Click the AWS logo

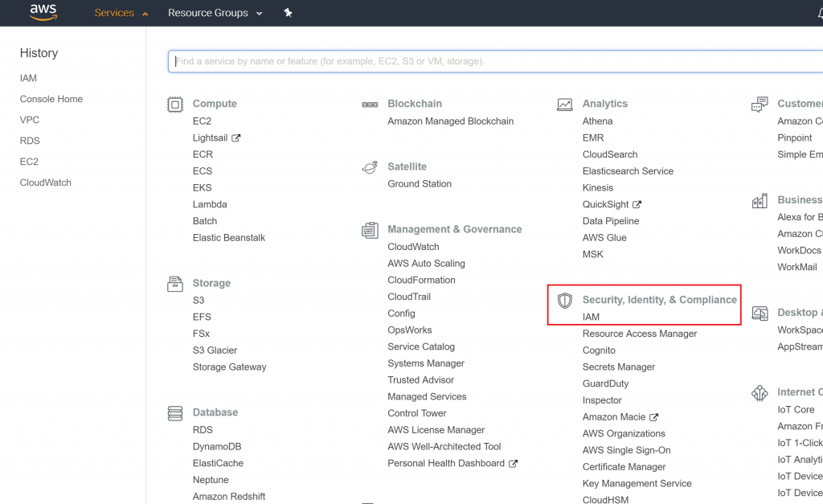(x=43, y=12)
